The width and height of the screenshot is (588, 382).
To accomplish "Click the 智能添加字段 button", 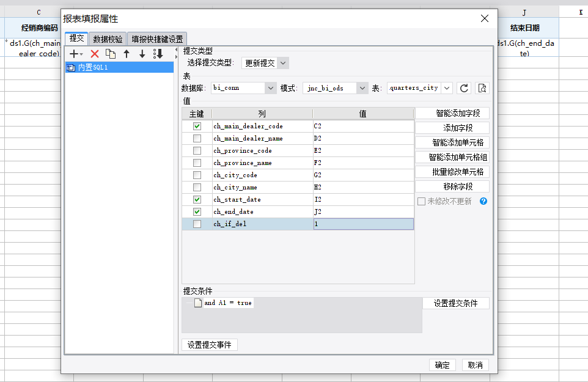I will (x=452, y=113).
